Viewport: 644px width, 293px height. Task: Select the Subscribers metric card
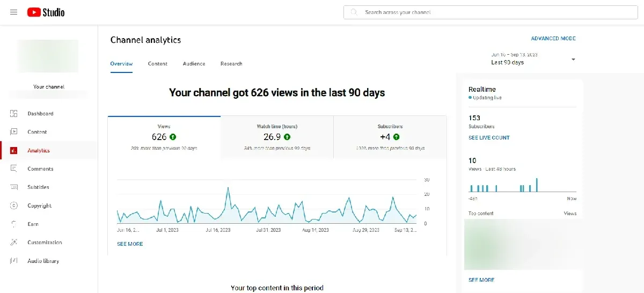pyautogui.click(x=390, y=137)
